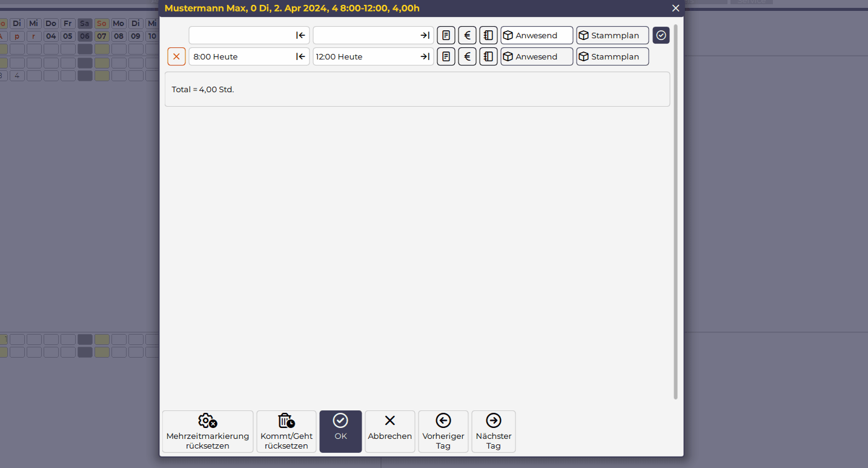Click the note document icon in the top row
The image size is (868, 468).
pyautogui.click(x=446, y=35)
